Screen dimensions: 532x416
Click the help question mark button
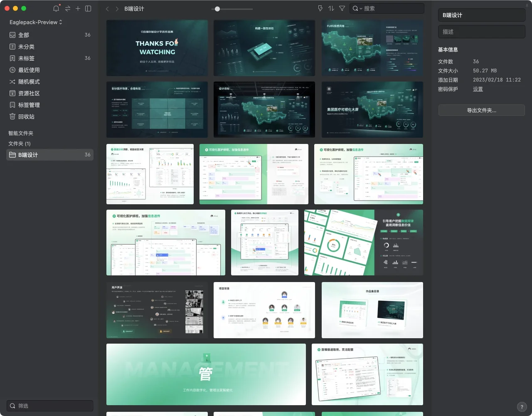point(522,407)
